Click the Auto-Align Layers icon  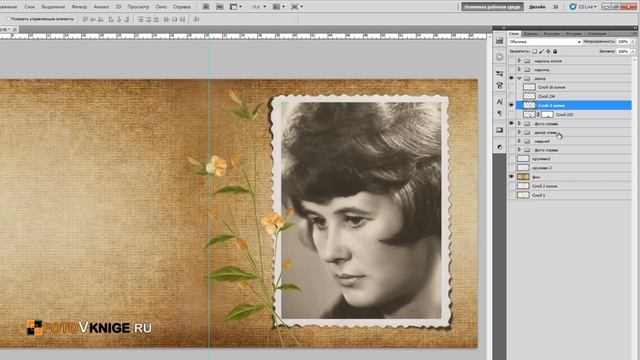click(x=196, y=19)
